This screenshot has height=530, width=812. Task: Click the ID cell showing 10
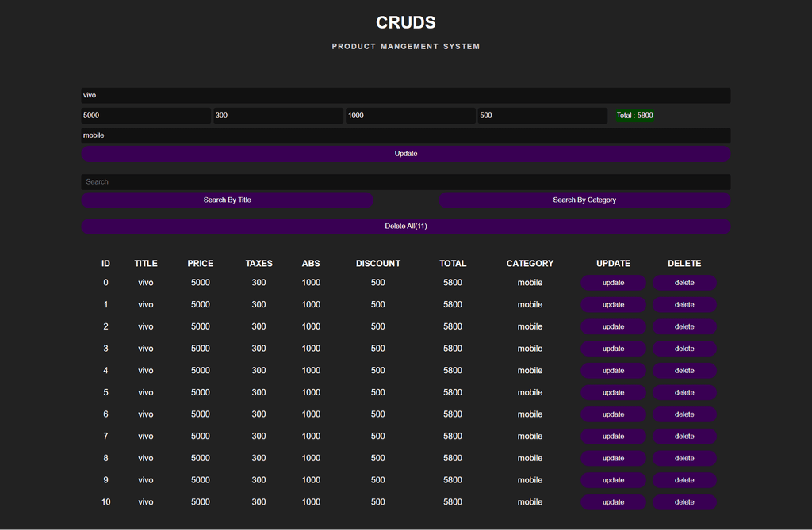105,502
